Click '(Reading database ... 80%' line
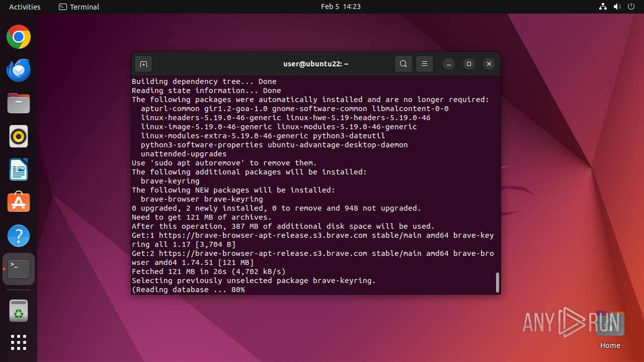This screenshot has width=644, height=362. click(x=188, y=290)
